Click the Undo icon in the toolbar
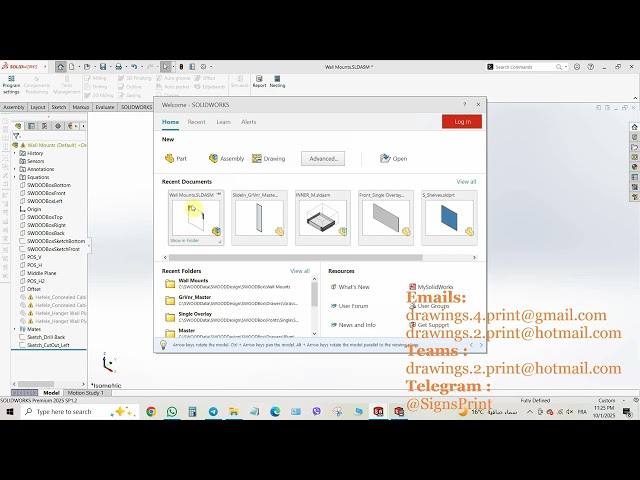 (x=134, y=67)
